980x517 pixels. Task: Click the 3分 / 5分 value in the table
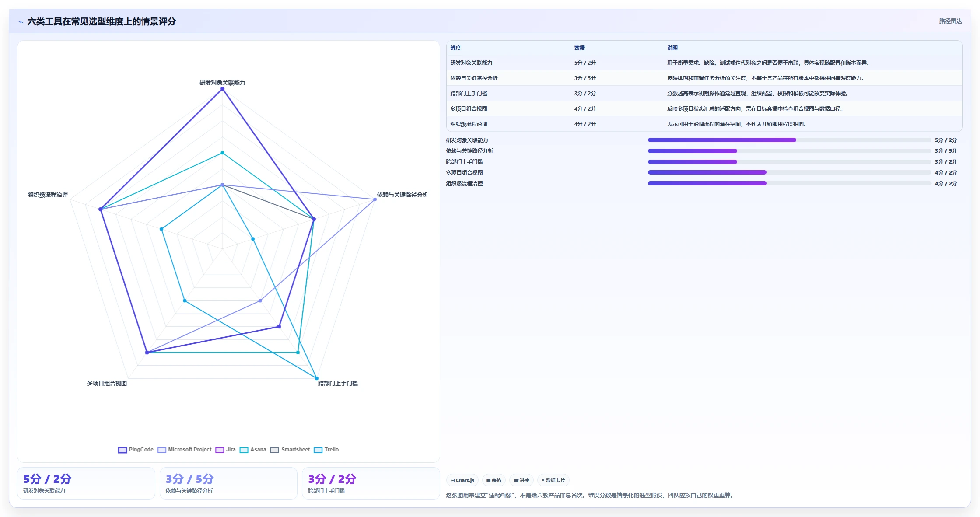[x=585, y=78]
